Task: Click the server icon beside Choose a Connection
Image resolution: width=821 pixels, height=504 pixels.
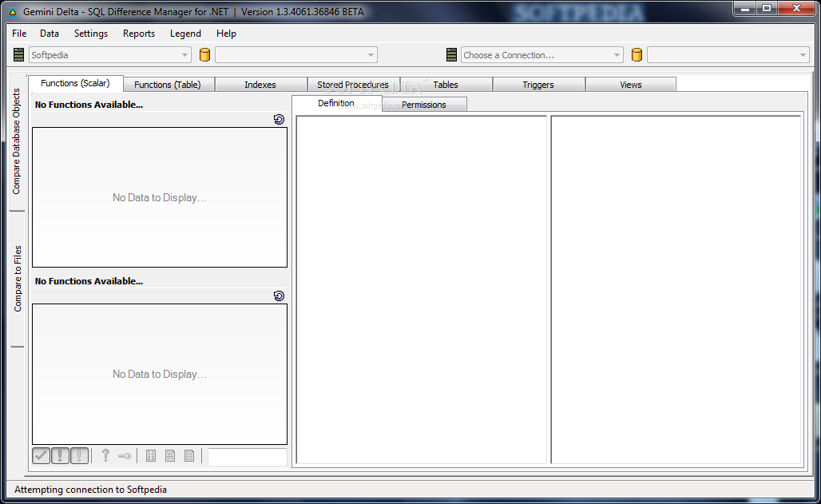Action: click(x=451, y=55)
